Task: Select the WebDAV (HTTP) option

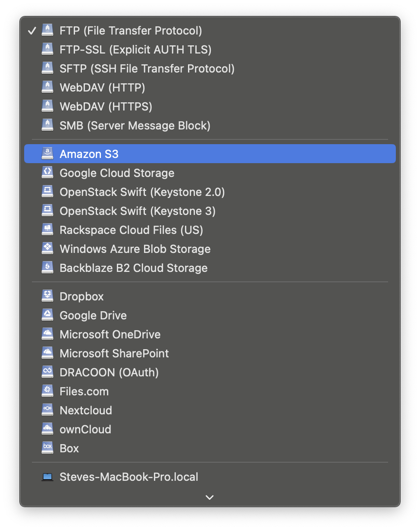Action: [210, 87]
